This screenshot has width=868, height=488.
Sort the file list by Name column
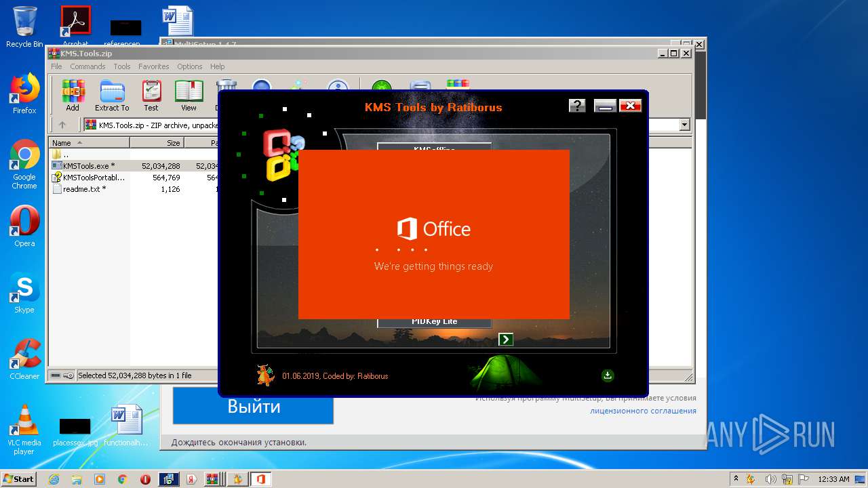[x=89, y=143]
